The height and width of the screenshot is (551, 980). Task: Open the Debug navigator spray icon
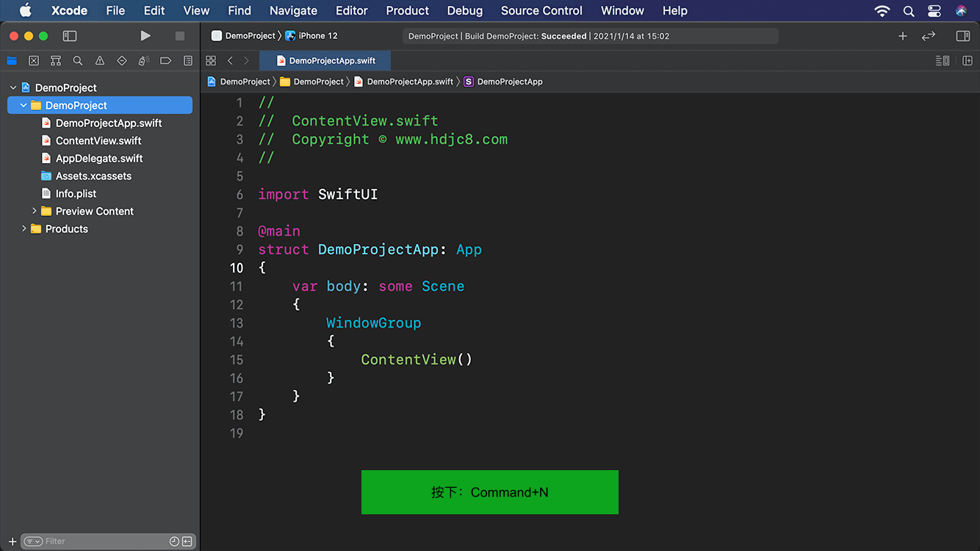144,61
